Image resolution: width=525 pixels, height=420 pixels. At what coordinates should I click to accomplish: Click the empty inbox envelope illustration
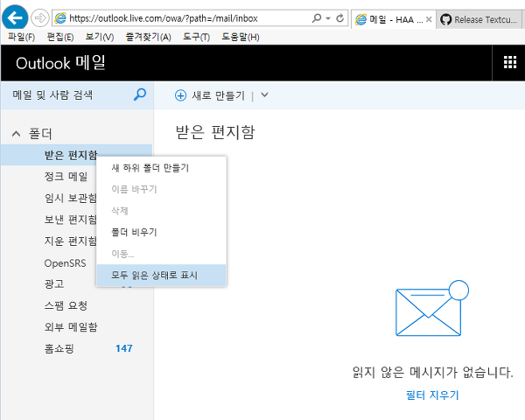click(x=431, y=308)
